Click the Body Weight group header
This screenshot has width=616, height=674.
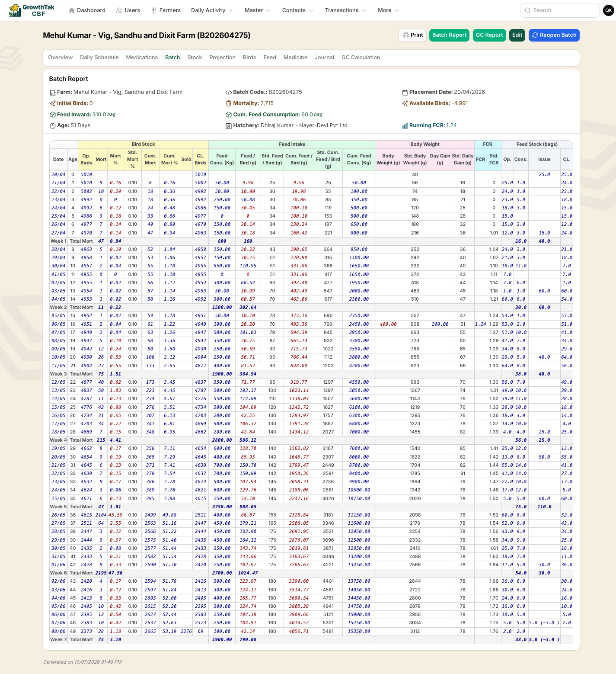425,144
